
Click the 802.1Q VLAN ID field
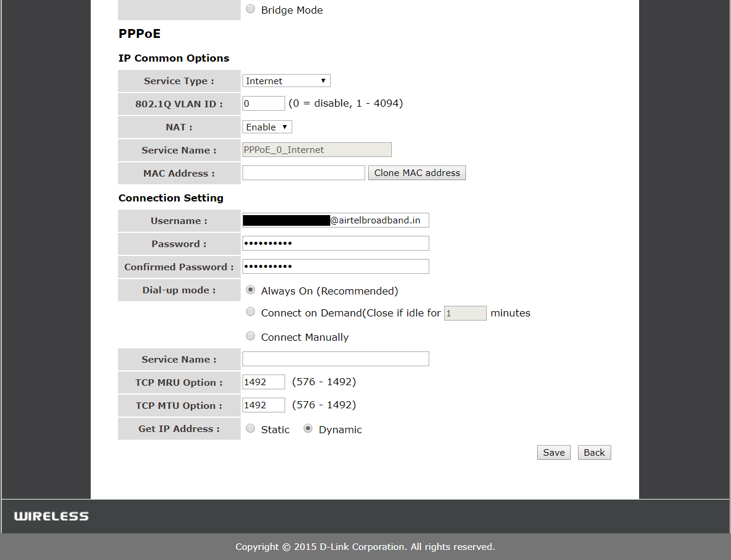click(x=263, y=104)
